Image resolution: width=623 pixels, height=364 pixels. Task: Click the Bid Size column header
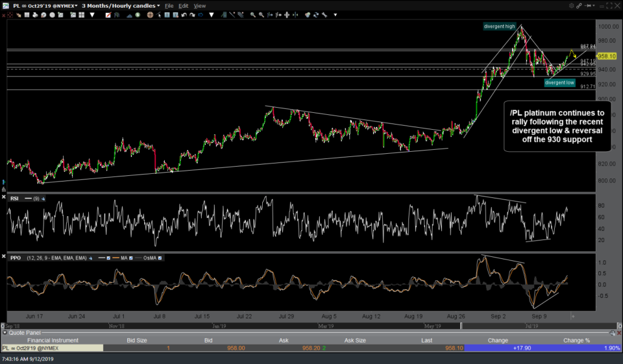coord(137,340)
